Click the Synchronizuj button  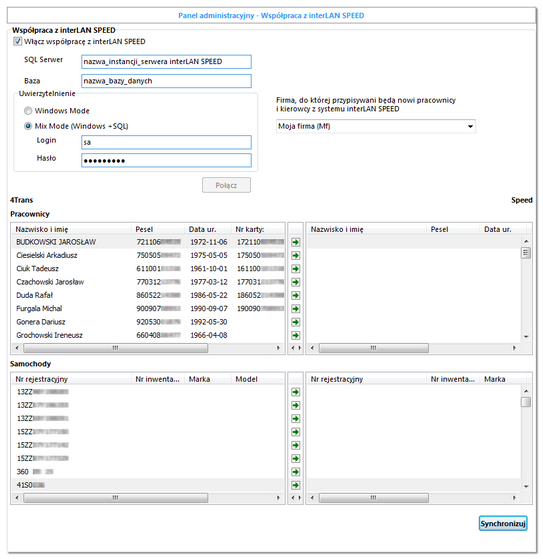tap(503, 524)
